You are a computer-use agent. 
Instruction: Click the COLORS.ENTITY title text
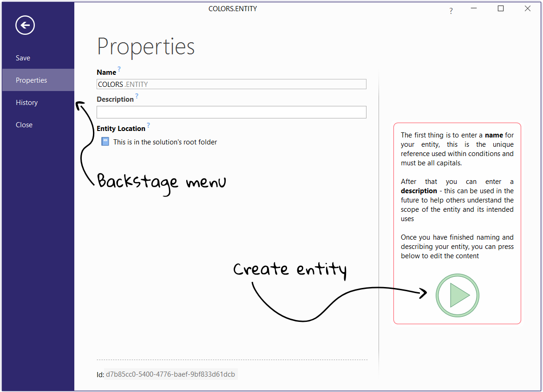[233, 8]
